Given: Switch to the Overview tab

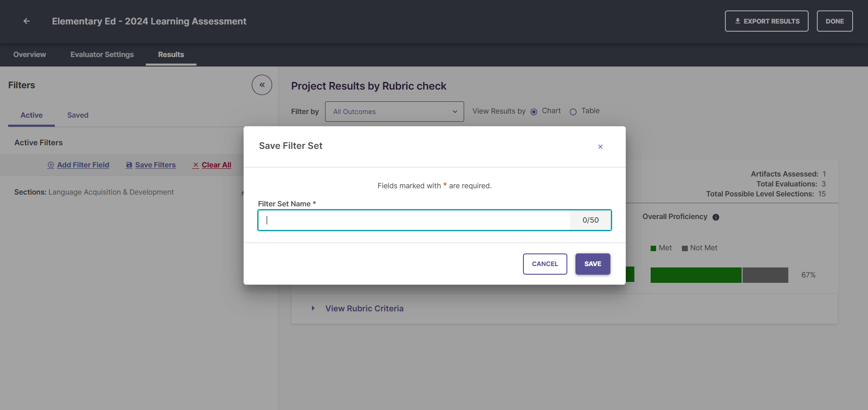Looking at the screenshot, I should pyautogui.click(x=30, y=54).
